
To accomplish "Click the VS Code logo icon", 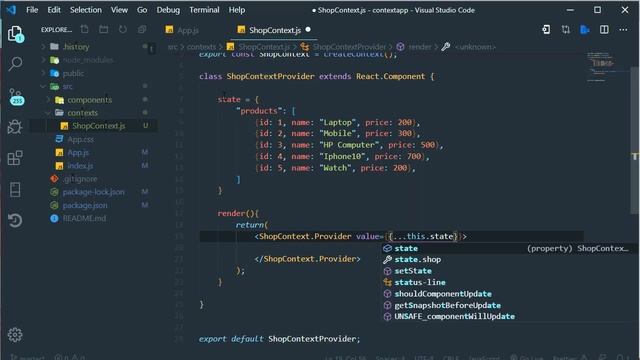I will (11, 9).
